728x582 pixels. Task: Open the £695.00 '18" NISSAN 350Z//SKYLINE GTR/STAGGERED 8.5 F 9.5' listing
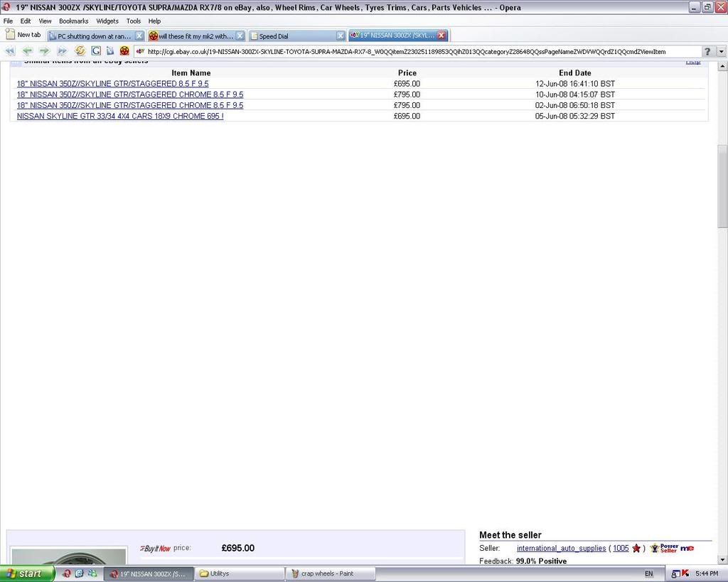point(113,84)
